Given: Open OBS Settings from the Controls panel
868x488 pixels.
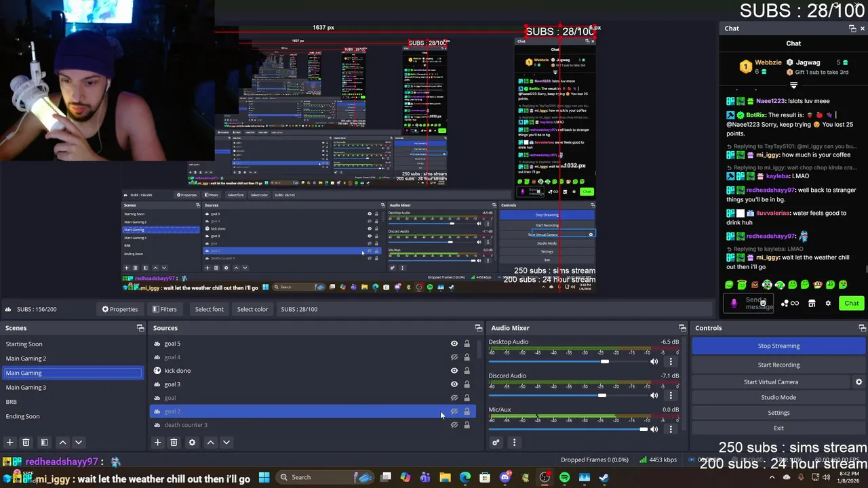Looking at the screenshot, I should 778,413.
